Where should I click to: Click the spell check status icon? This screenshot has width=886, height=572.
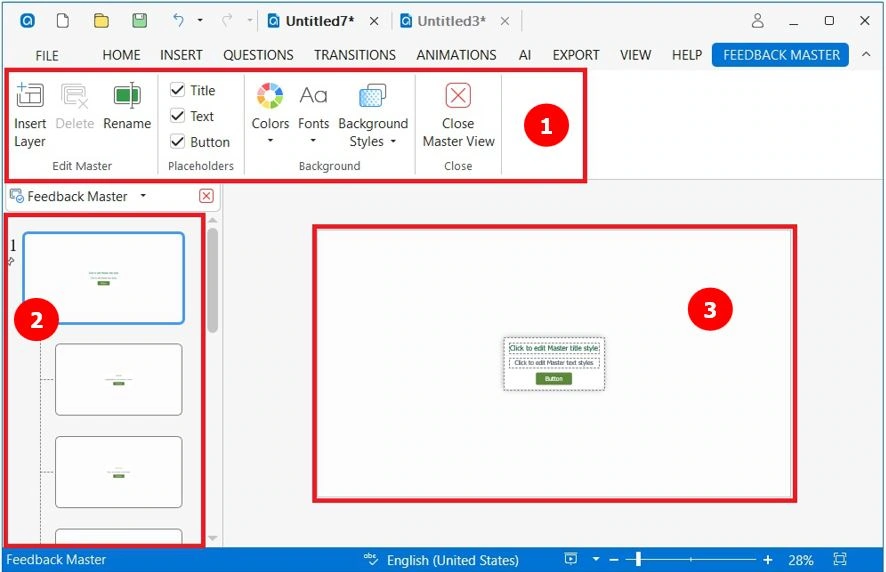point(371,560)
